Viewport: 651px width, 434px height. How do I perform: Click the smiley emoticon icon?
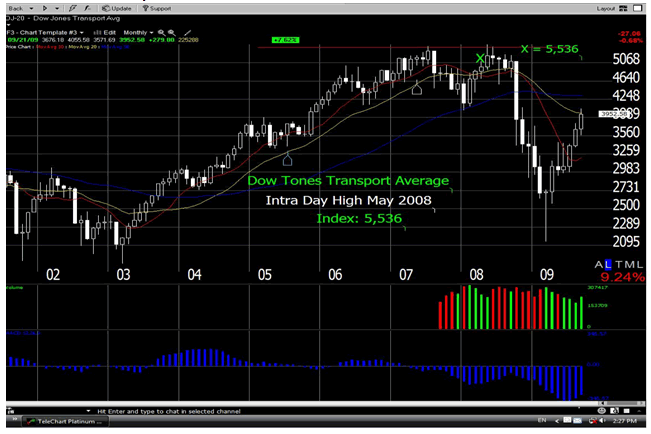click(602, 411)
